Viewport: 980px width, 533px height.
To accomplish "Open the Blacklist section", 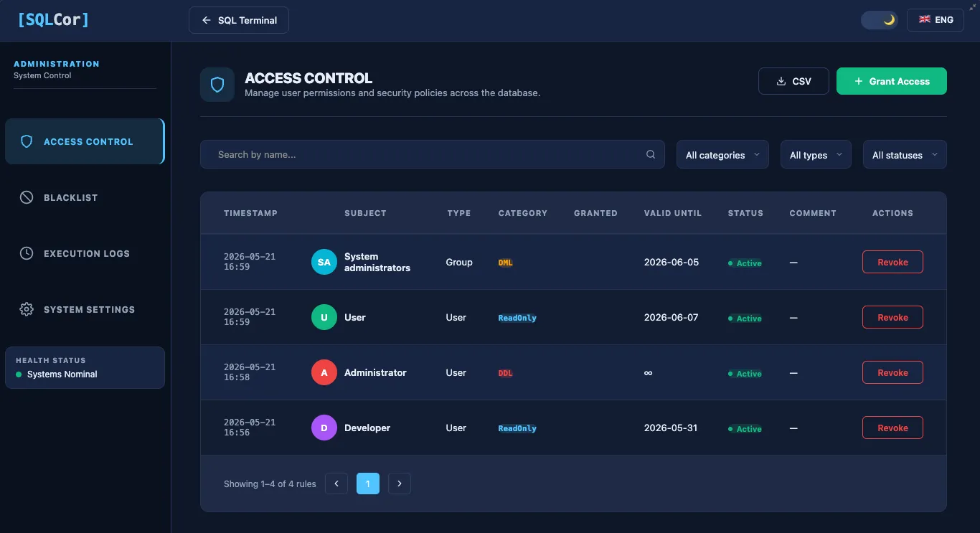I will tap(85, 197).
